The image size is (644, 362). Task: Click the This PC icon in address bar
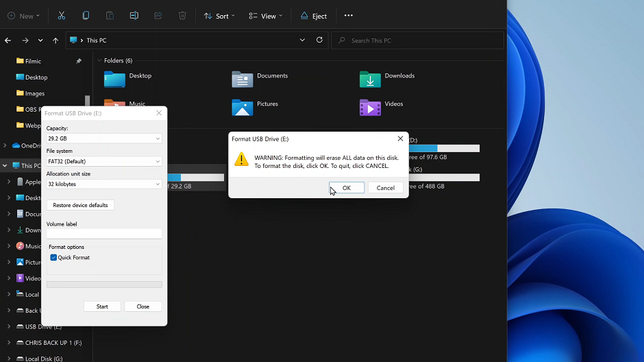coord(73,40)
